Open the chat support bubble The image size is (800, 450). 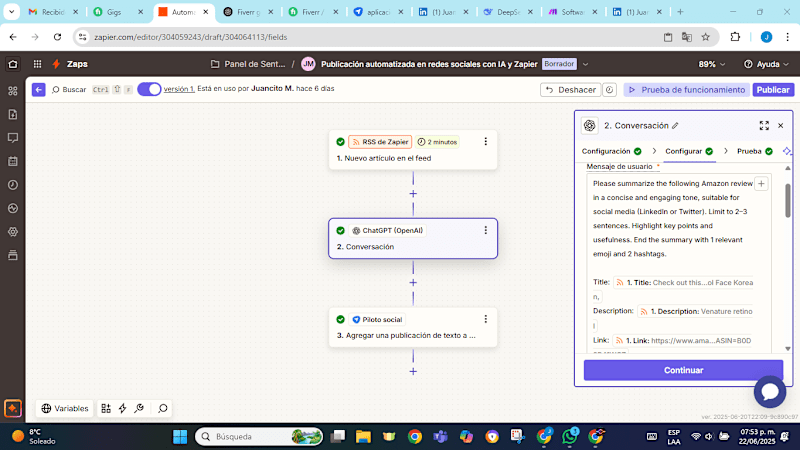(769, 391)
